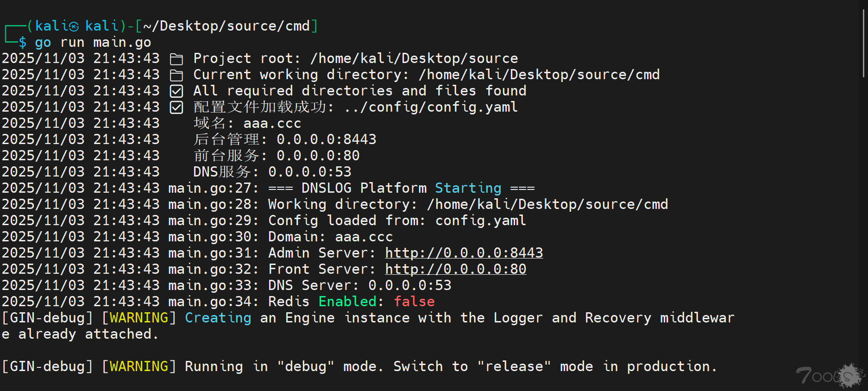Click the 7ools watermark logo
The width and height of the screenshot is (868, 391).
[x=830, y=375]
